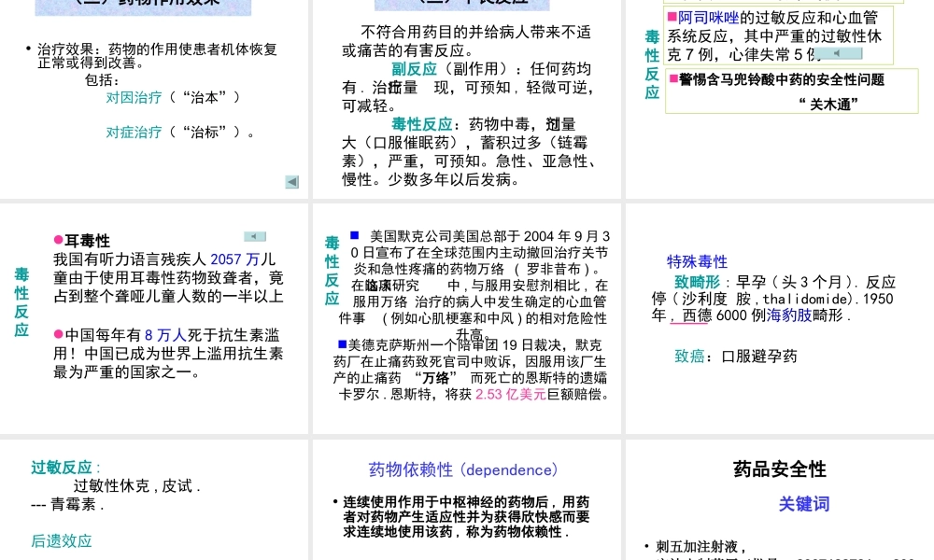Click the 耳毒性 bold heading
Image resolution: width=934 pixels, height=560 pixels.
(87, 241)
